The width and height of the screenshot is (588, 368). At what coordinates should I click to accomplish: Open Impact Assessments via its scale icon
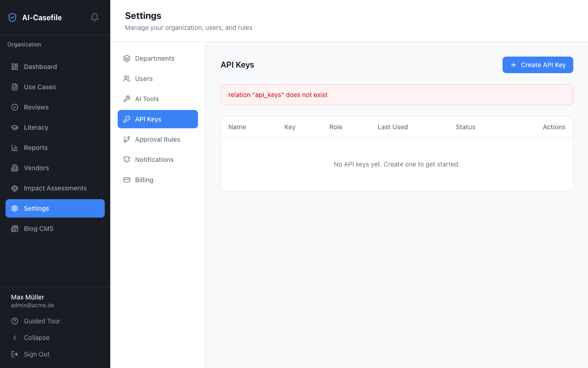coord(14,188)
